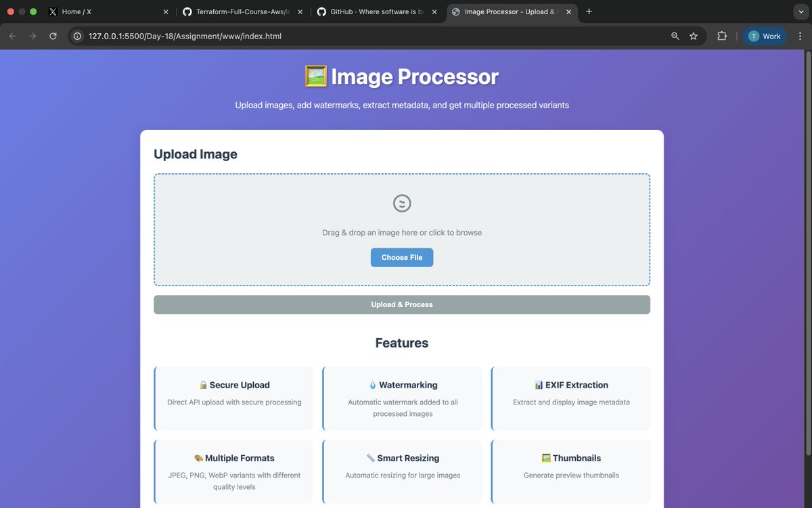The width and height of the screenshot is (812, 508).
Task: Open the Work profile button
Action: click(765, 36)
